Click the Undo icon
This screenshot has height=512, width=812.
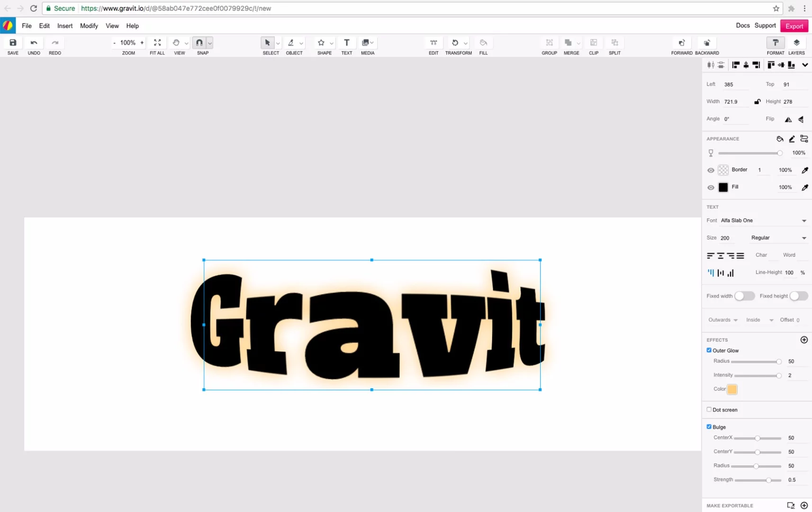(x=34, y=42)
